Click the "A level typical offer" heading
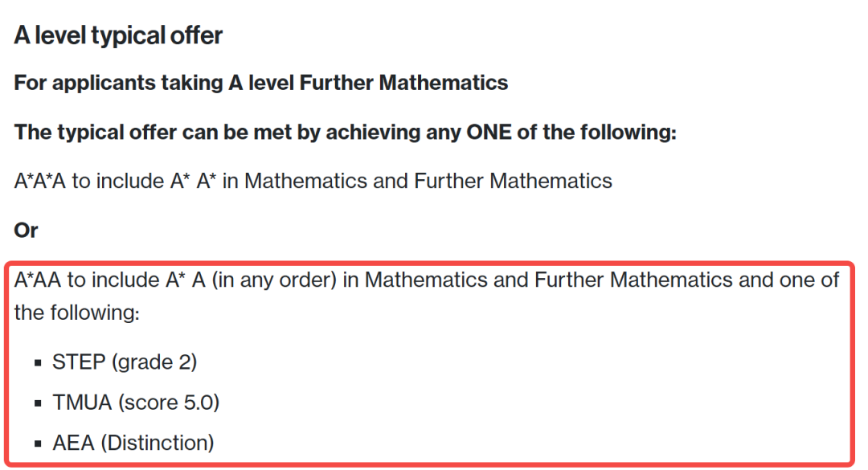 [118, 35]
